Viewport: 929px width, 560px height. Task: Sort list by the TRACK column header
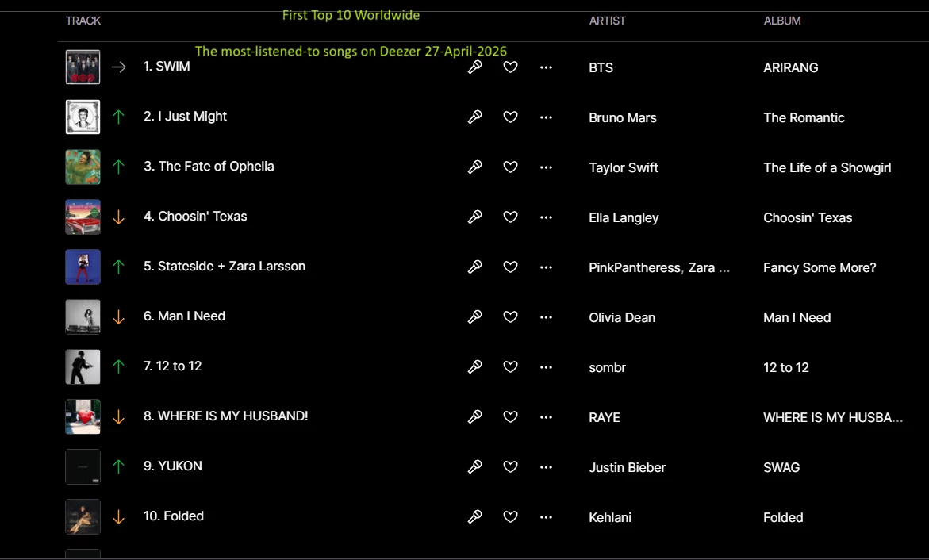coord(83,21)
